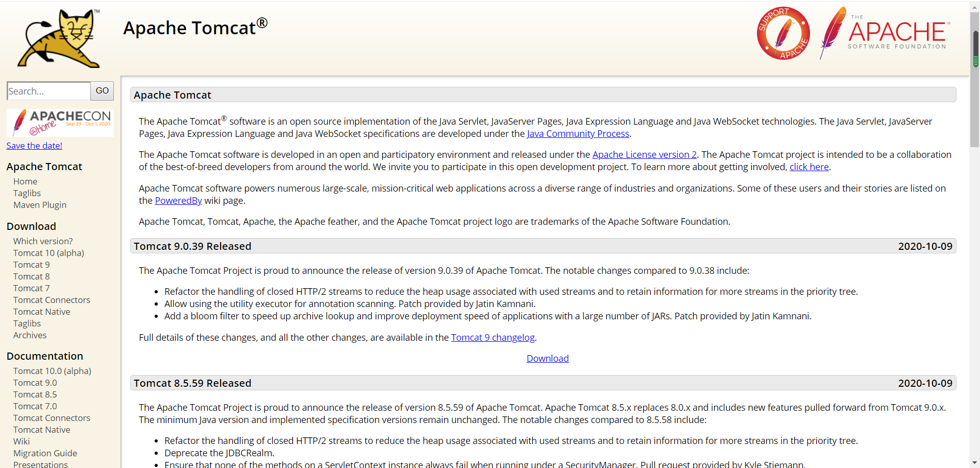This screenshot has width=980, height=468.
Task: Open the Archives download link
Action: pos(30,335)
